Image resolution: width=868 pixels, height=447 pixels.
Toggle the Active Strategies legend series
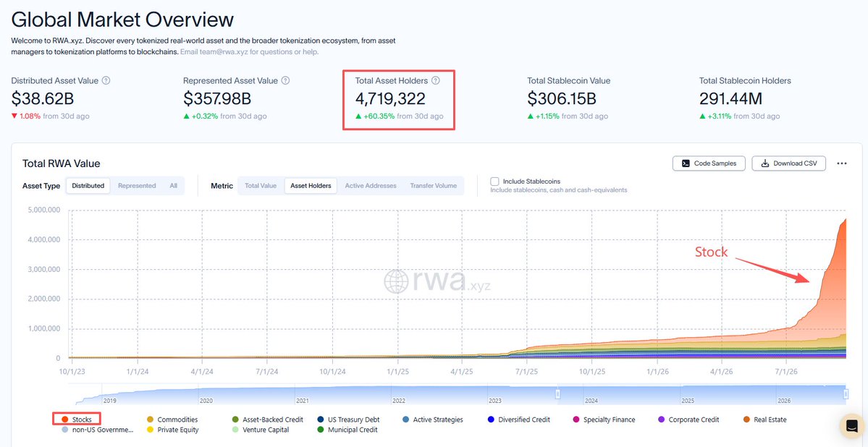point(432,420)
